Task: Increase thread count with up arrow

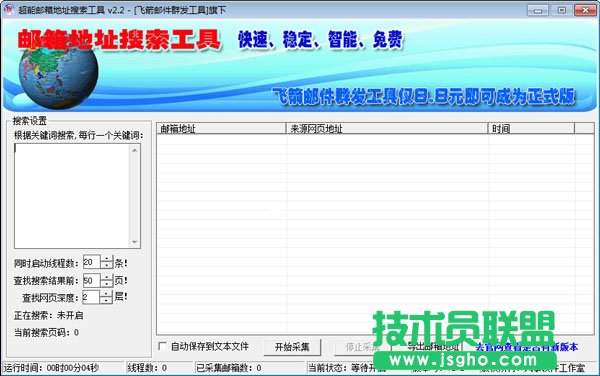Action: tap(107, 259)
